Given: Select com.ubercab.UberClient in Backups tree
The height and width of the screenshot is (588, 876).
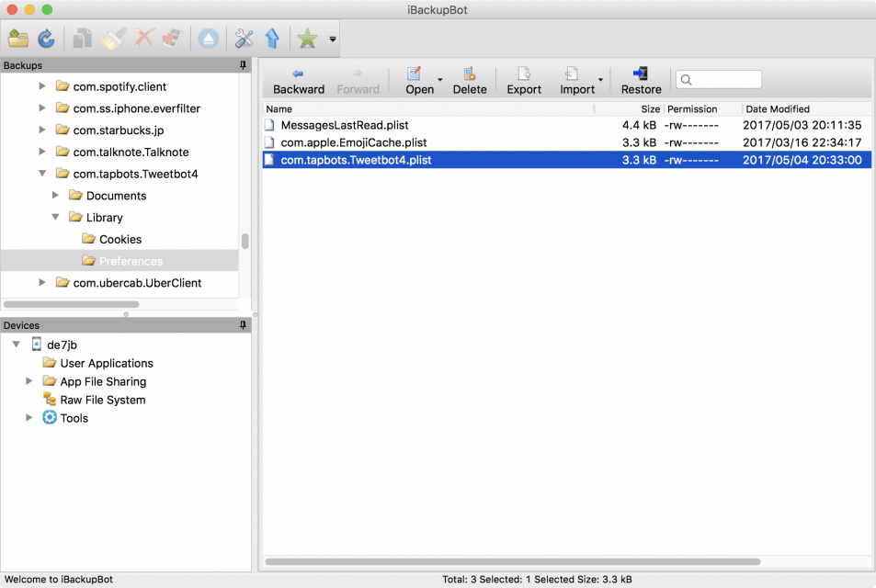Looking at the screenshot, I should point(137,283).
